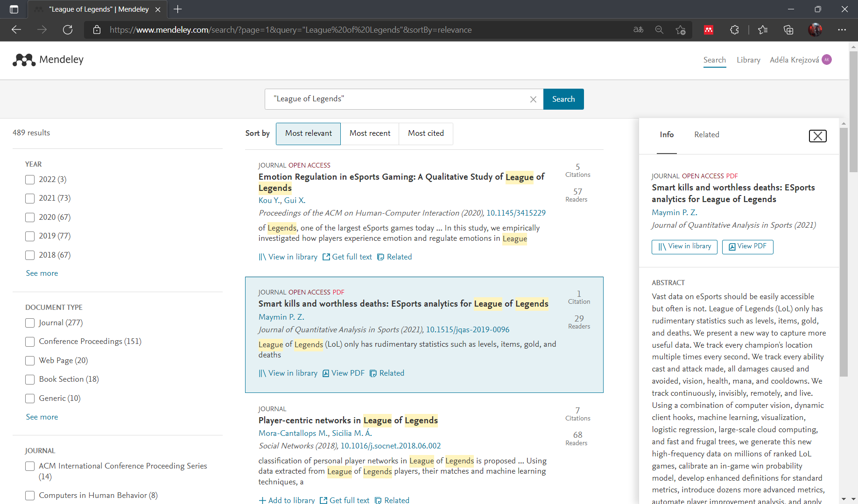Click Related in Smart kills result card
Viewport: 858px width, 504px height.
(387, 373)
